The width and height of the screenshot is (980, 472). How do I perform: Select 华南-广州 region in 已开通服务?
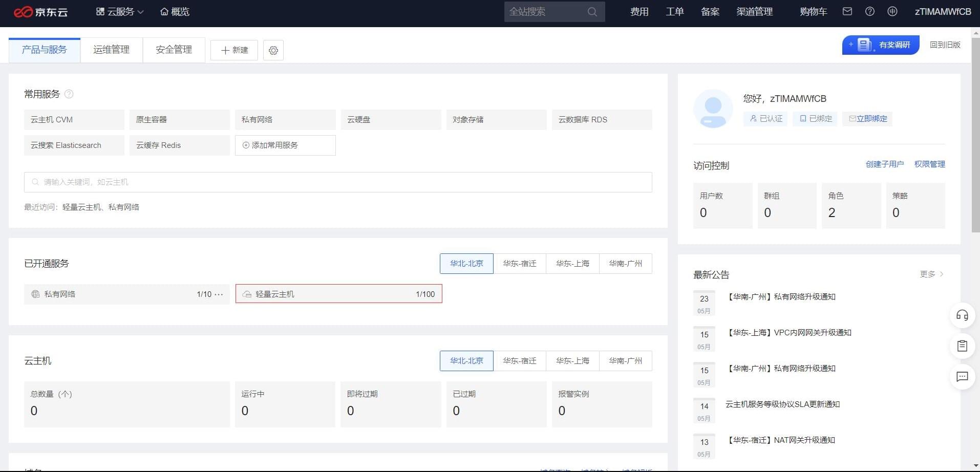(625, 264)
